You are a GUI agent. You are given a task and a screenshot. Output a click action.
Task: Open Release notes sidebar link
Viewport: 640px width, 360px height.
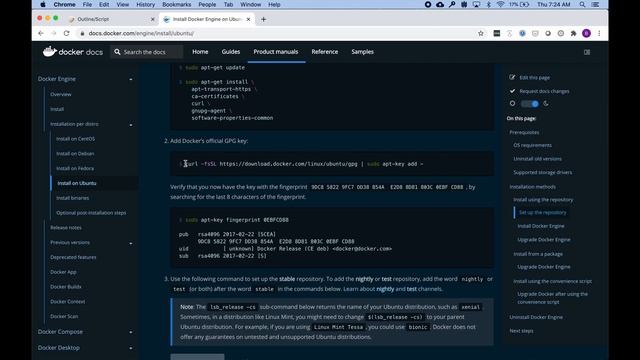click(x=66, y=227)
